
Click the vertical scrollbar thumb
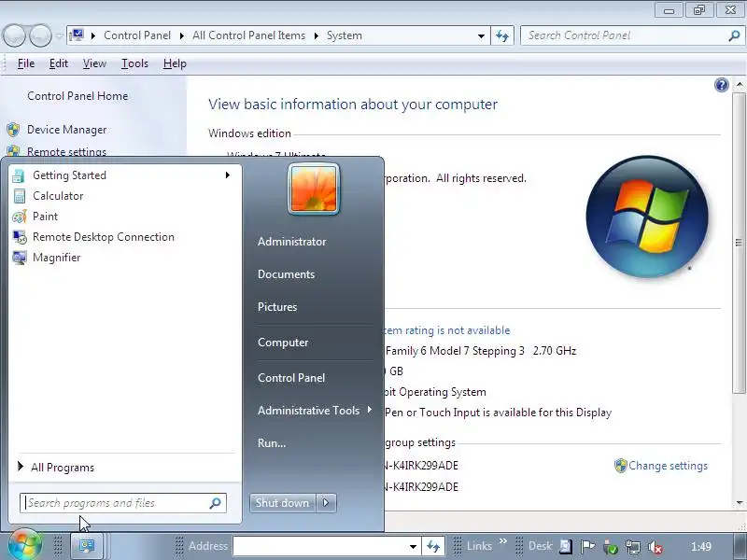739,243
